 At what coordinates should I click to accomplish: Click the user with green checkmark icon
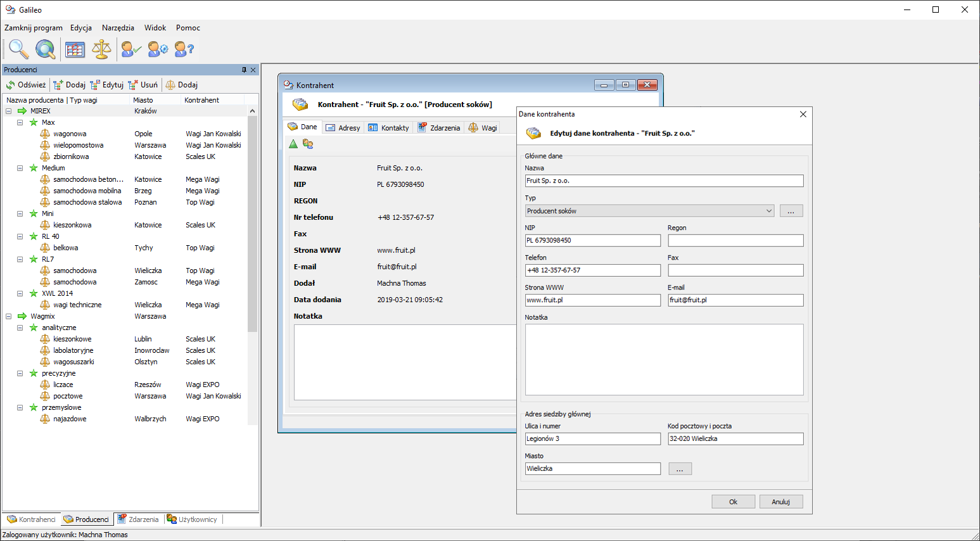click(x=131, y=49)
